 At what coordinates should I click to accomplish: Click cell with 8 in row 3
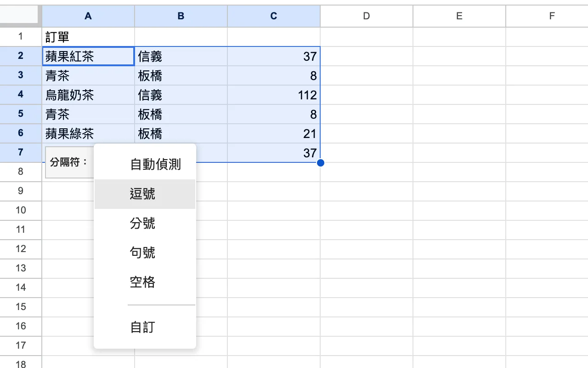(274, 75)
